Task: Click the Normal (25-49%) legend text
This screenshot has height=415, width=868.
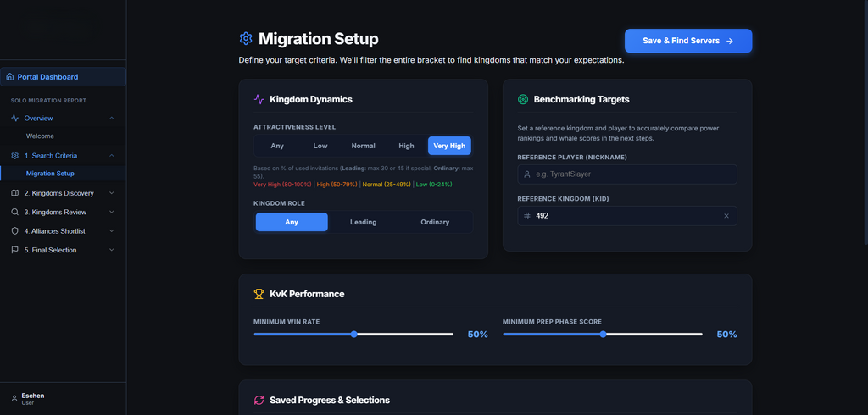Action: (387, 185)
